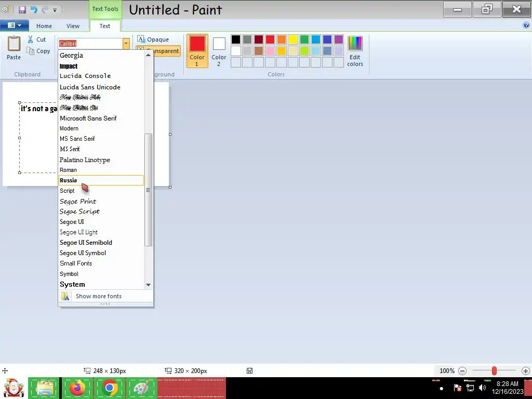Select Color 1 foreground button
This screenshot has height=399, width=532.
point(197,51)
